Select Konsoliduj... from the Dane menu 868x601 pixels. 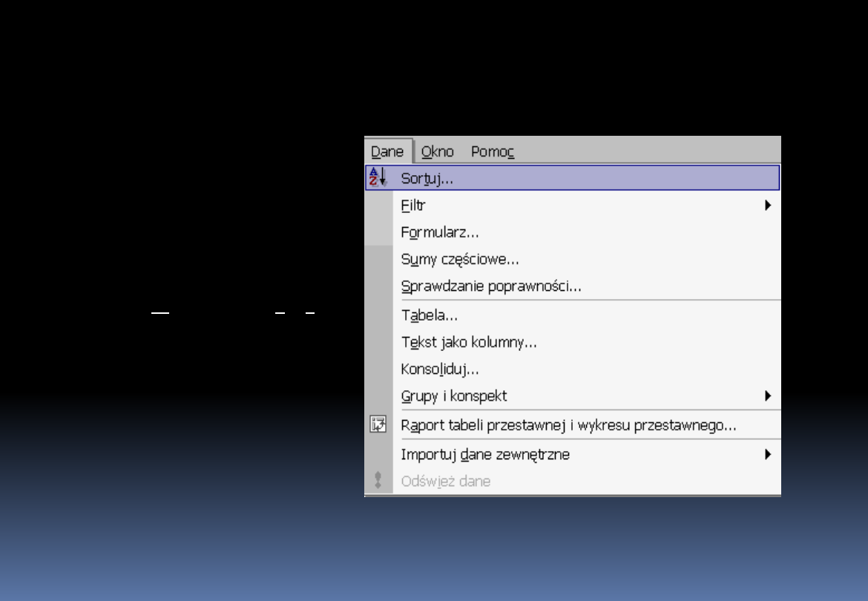point(440,369)
